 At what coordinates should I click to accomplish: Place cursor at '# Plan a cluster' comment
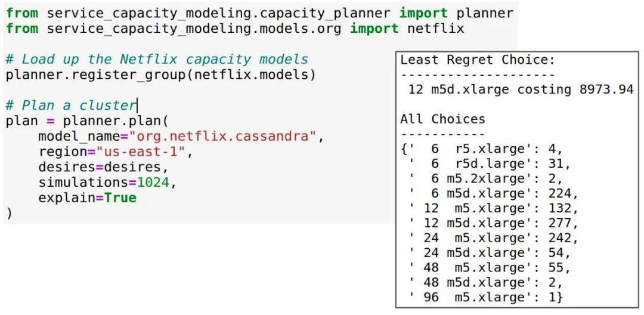tap(70, 105)
